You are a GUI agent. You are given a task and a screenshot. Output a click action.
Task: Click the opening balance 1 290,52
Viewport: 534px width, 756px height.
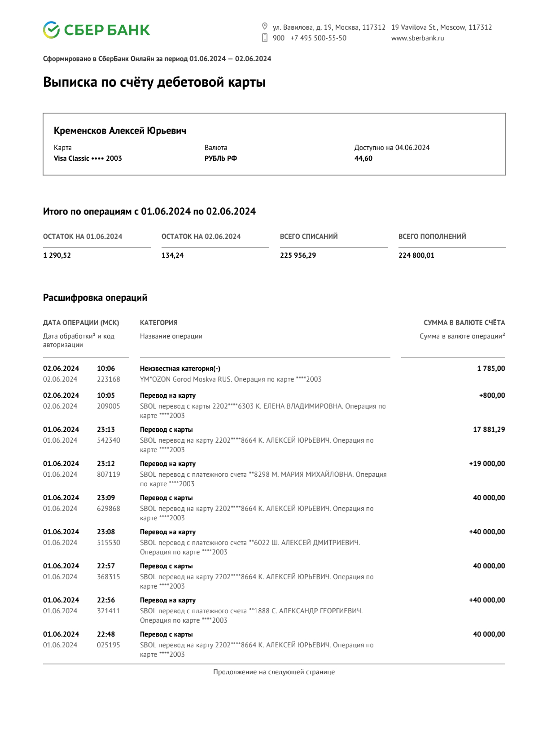pyautogui.click(x=57, y=255)
